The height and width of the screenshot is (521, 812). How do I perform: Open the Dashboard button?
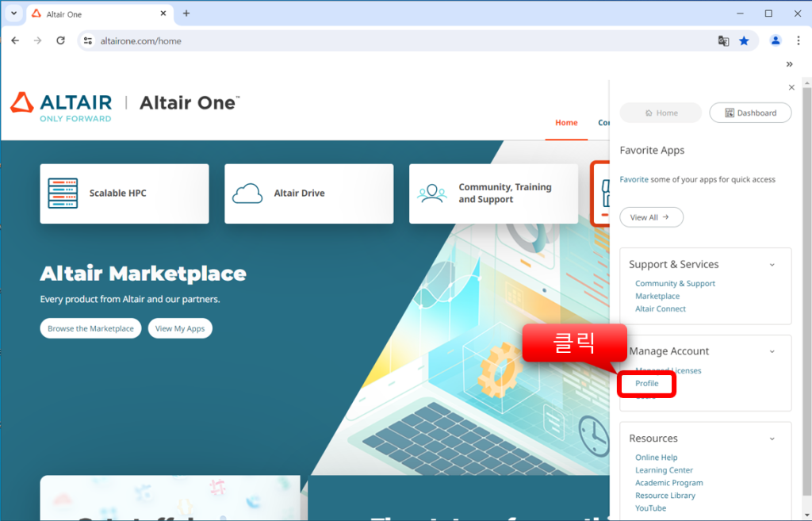(x=750, y=113)
